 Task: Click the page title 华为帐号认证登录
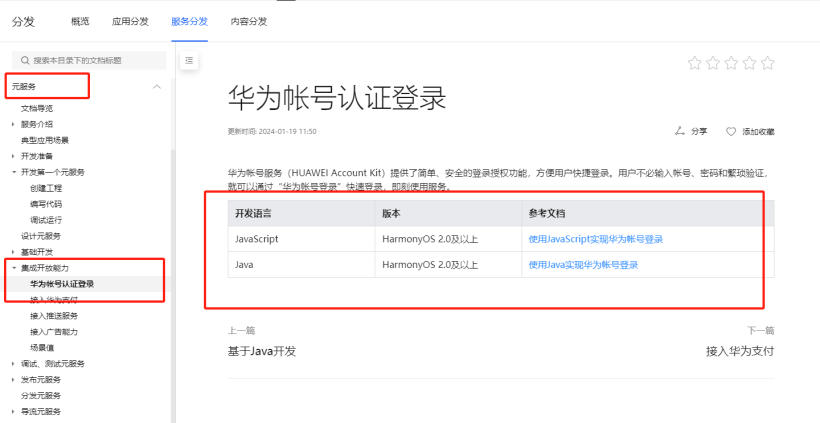[337, 98]
